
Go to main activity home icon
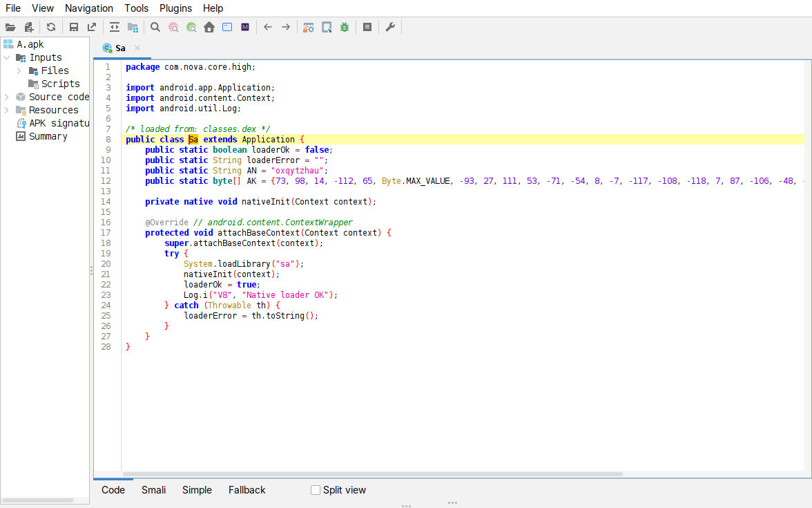[209, 28]
